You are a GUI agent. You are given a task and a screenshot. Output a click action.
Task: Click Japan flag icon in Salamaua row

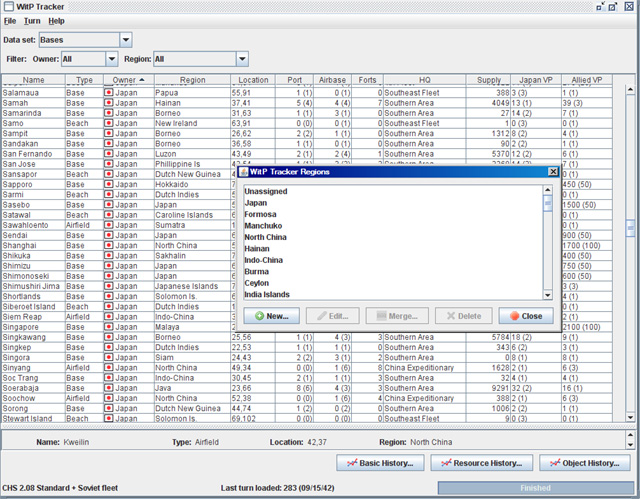pos(109,93)
